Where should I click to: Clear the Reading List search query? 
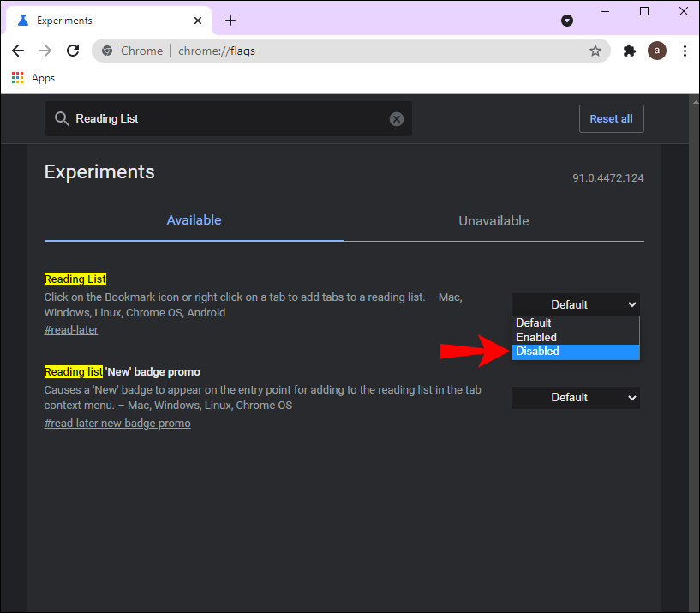point(397,119)
